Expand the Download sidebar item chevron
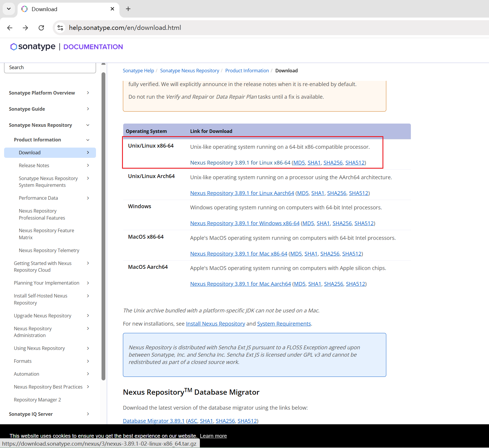 click(x=88, y=153)
